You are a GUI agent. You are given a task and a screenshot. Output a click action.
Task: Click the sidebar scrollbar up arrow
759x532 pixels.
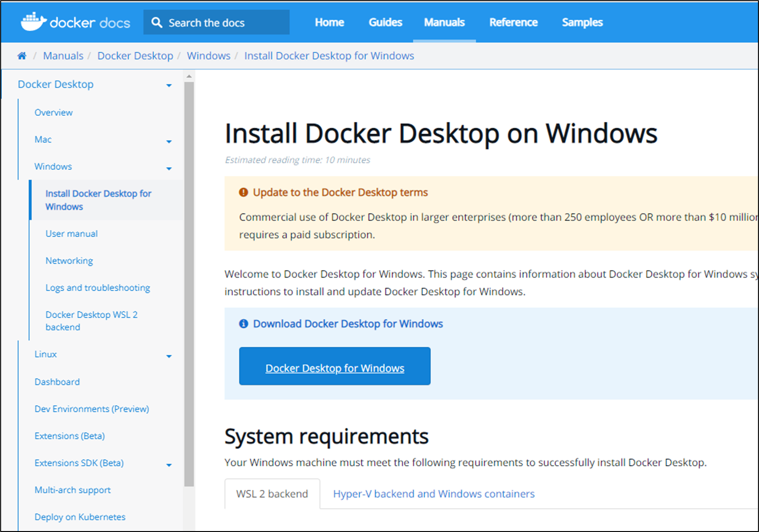pos(189,76)
